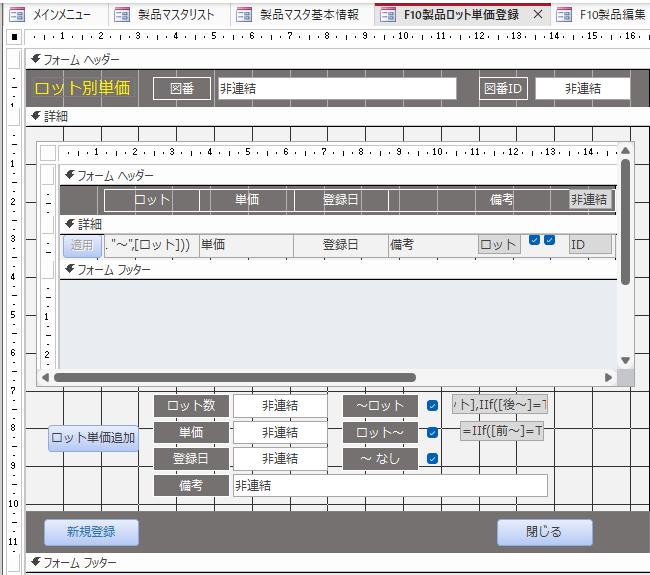Click the main form selector square
Viewport: 650px width, 575px height.
[x=14, y=37]
